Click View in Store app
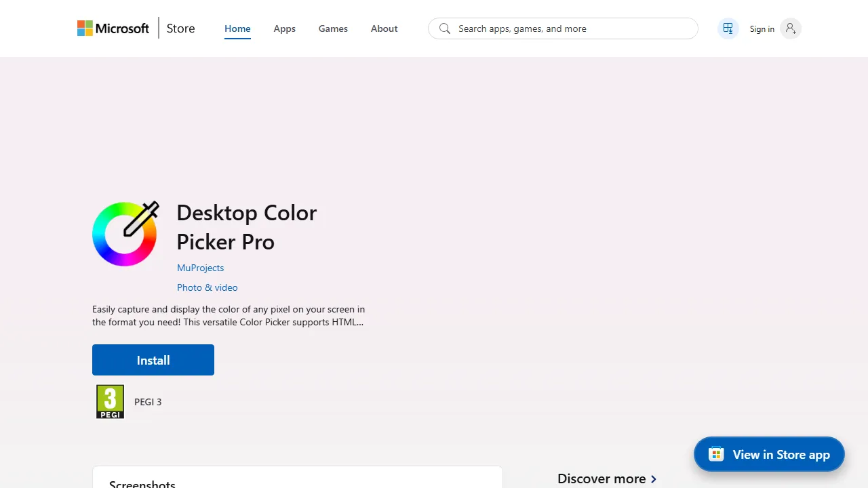Viewport: 868px width, 488px height. [769, 454]
